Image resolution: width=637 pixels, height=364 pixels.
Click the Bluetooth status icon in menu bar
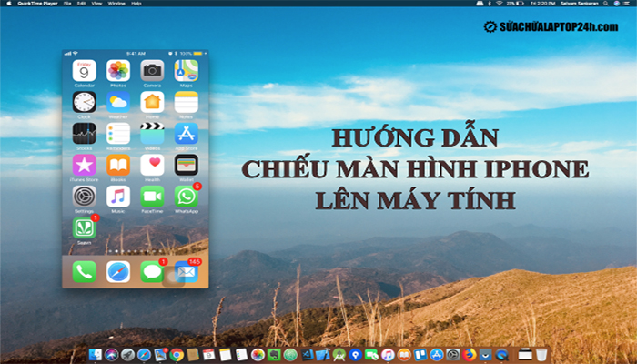pos(490,4)
